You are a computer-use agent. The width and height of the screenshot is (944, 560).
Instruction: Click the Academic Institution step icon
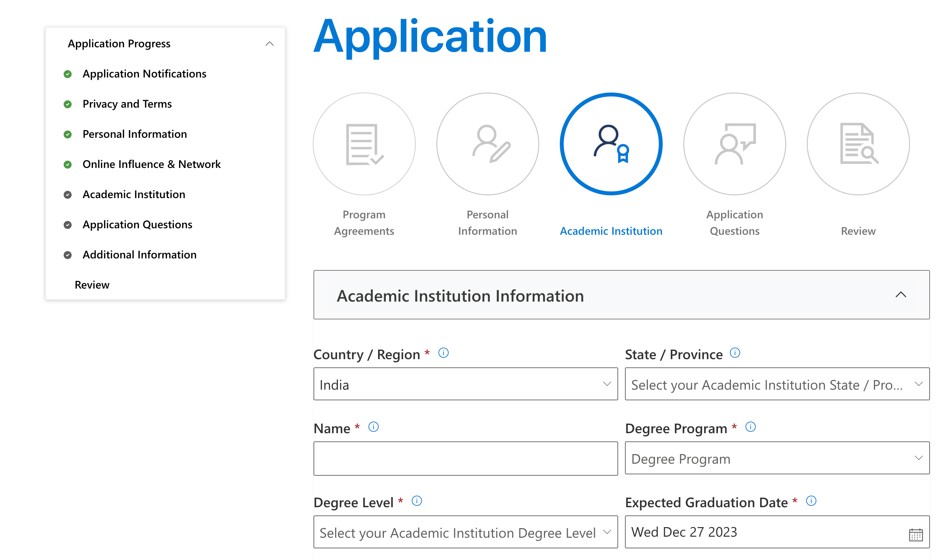coord(611,144)
